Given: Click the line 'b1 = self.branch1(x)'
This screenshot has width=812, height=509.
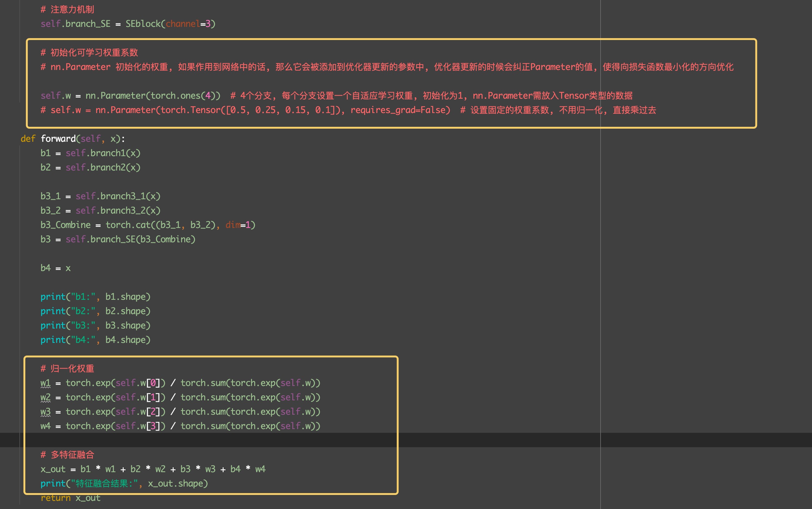Looking at the screenshot, I should click(90, 153).
